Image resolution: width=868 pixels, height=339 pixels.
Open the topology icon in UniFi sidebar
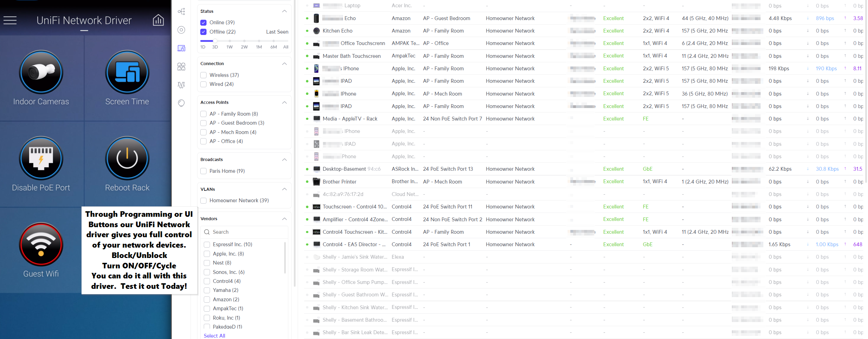pos(181,11)
